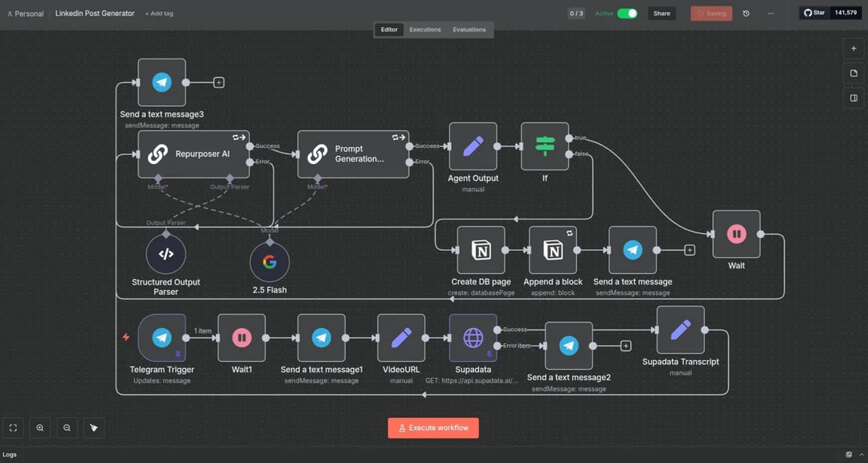The height and width of the screenshot is (463, 868).
Task: Toggle the Active workflow switch
Action: pyautogui.click(x=627, y=14)
